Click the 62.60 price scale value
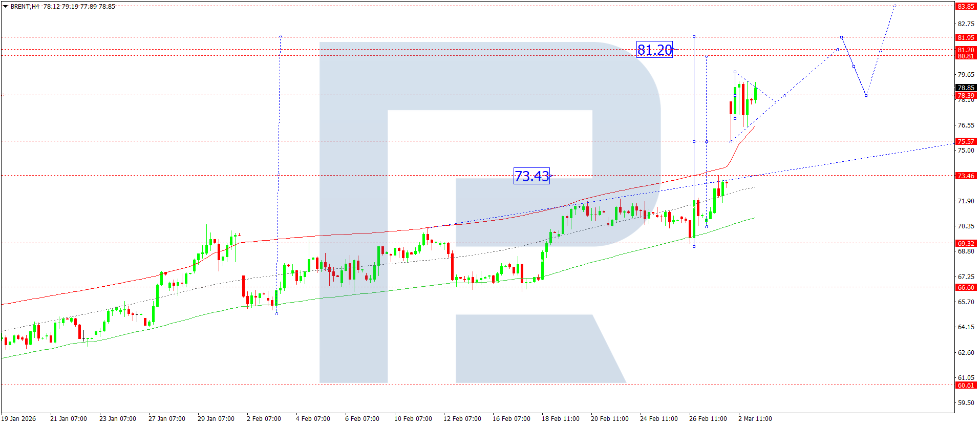Screen dimensions: 980x425 point(966,353)
